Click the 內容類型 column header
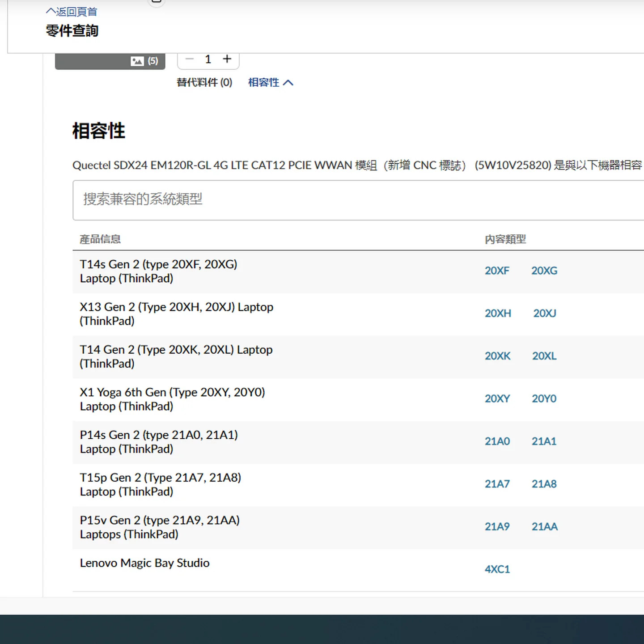 505,239
